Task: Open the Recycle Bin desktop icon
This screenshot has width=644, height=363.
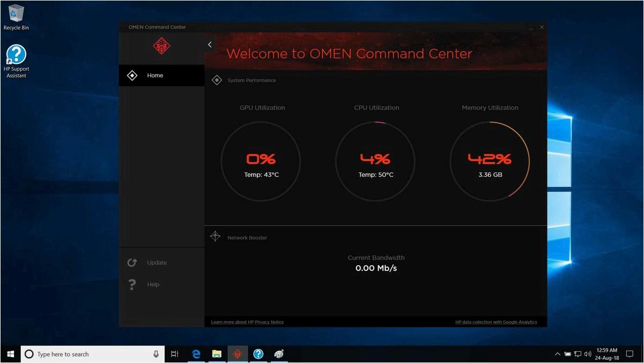Action: point(16,17)
